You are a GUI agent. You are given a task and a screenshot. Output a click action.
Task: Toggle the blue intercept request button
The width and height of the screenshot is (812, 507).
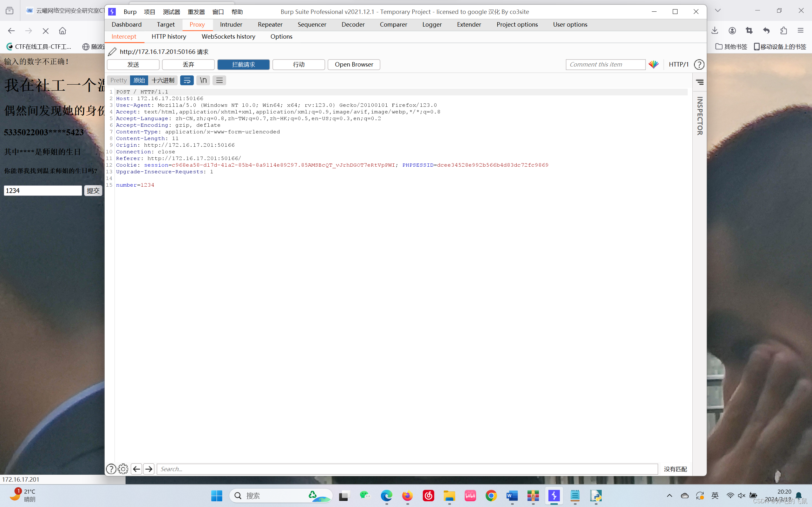[x=243, y=64]
